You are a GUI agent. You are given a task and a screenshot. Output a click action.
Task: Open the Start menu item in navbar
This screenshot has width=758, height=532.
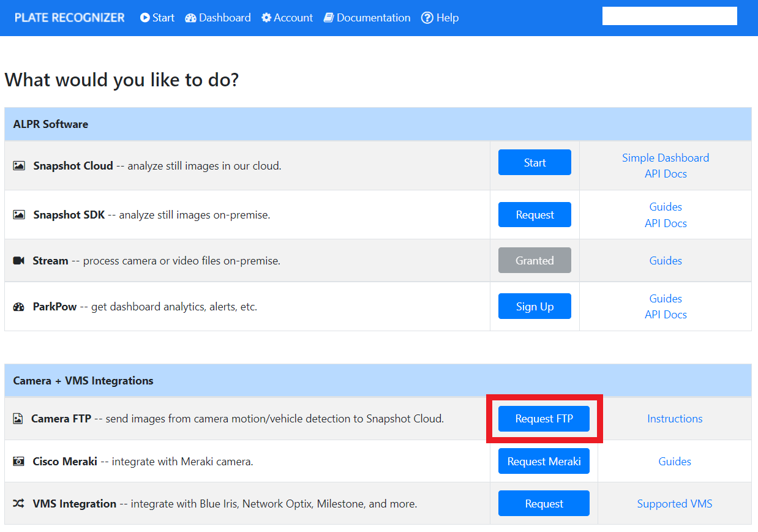(157, 18)
